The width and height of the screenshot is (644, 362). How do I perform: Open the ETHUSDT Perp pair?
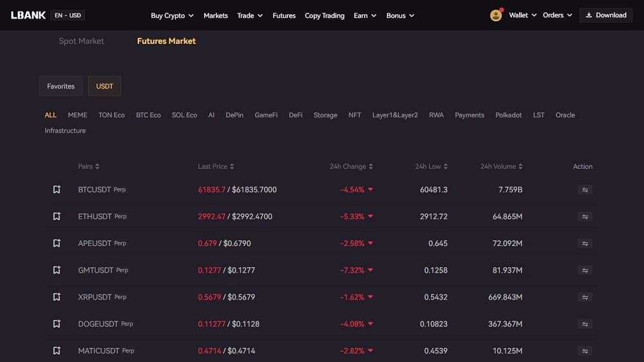102,216
